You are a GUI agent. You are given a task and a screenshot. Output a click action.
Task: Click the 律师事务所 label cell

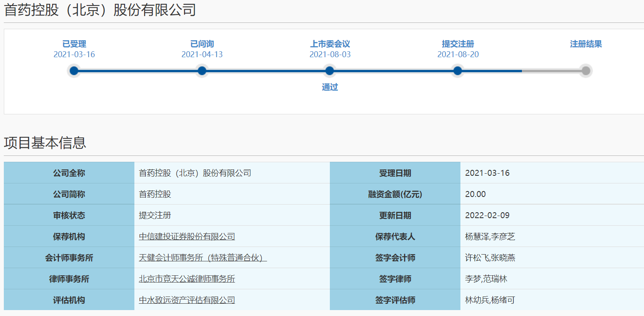pyautogui.click(x=69, y=279)
